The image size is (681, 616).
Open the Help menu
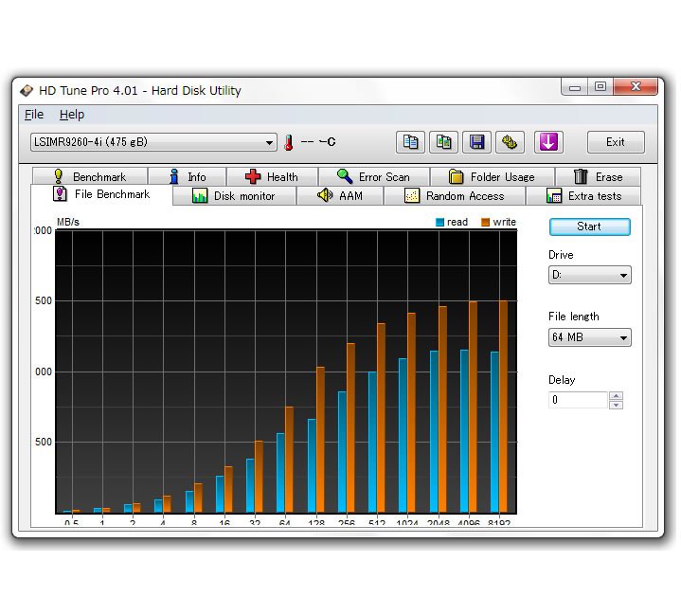[72, 115]
